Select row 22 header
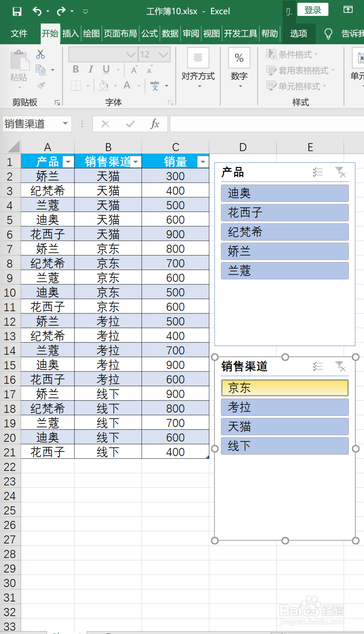The height and width of the screenshot is (634, 364). (10, 467)
